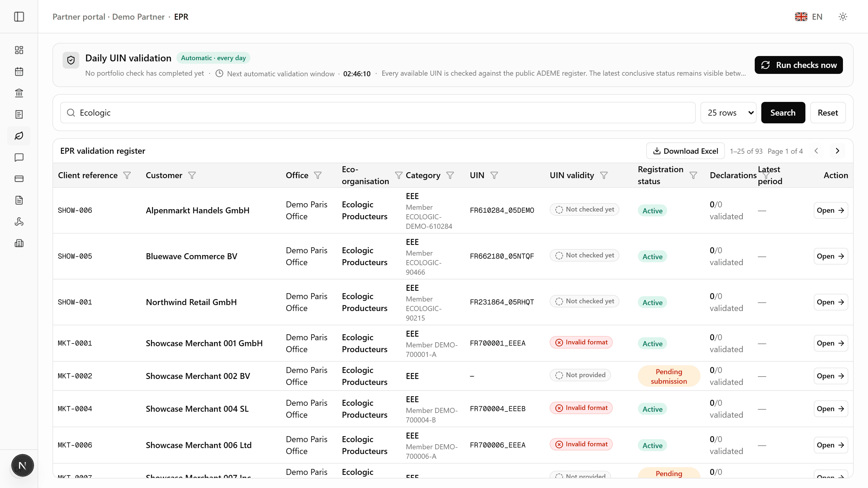Viewport: 868px width, 488px height.
Task: Open UIN validity column filter
Action: (604, 175)
